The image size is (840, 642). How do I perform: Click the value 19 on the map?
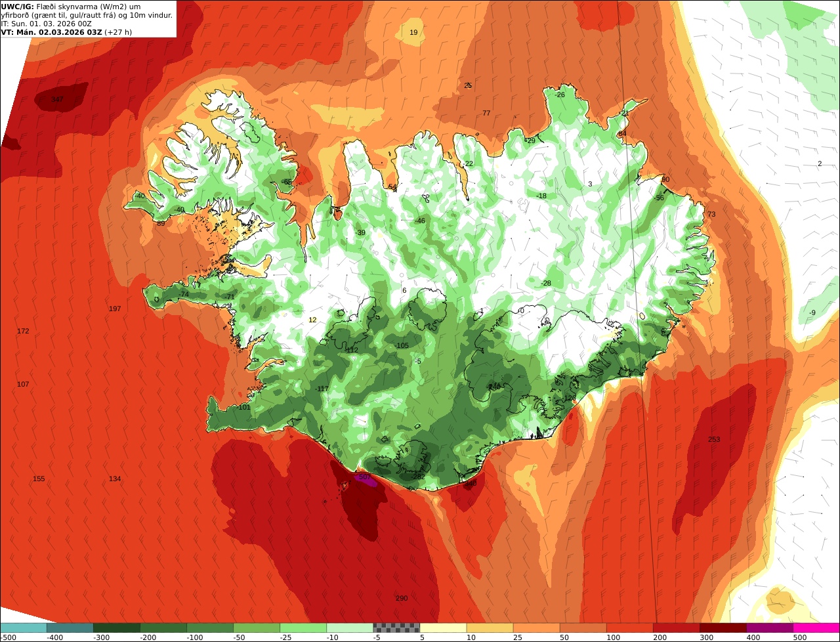(413, 33)
